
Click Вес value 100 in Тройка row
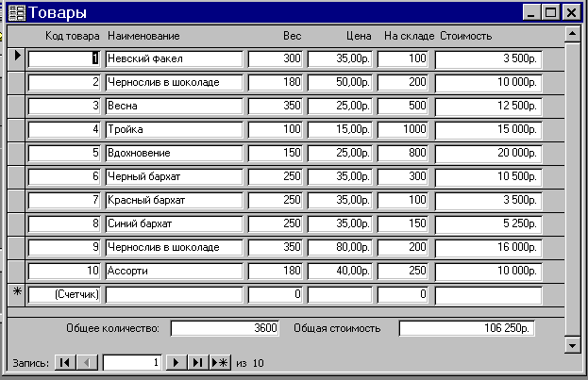point(276,130)
